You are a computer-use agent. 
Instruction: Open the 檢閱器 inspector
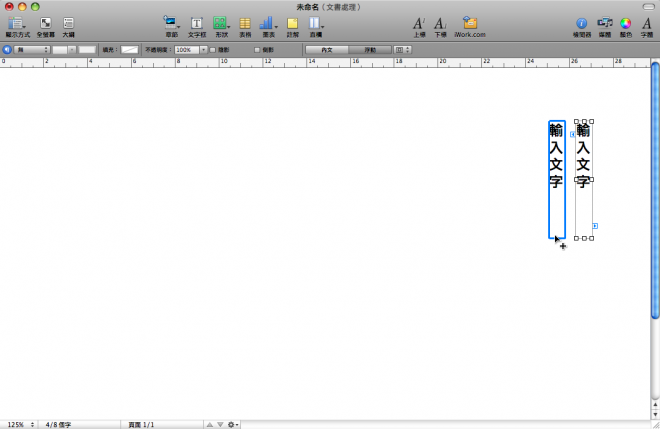point(581,23)
